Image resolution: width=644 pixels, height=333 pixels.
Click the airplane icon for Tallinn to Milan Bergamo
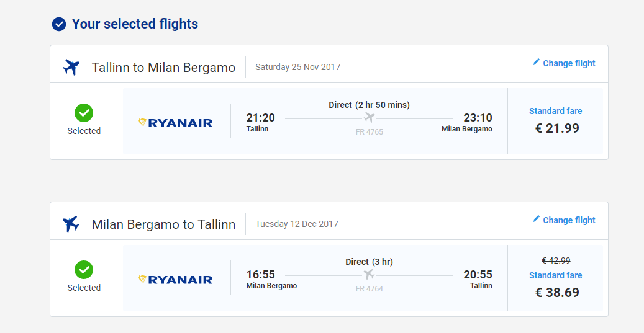(71, 67)
